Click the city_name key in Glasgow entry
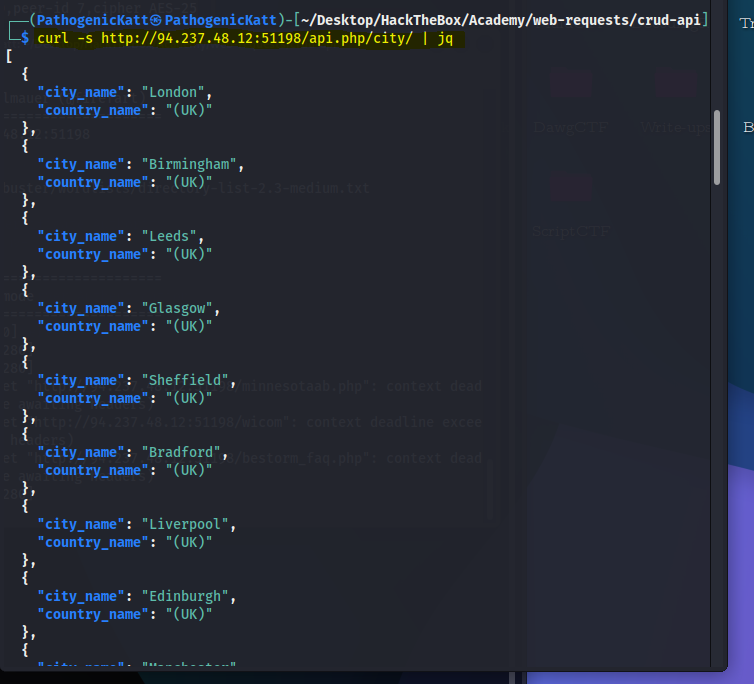Viewport: 754px width, 684px height. 81,308
